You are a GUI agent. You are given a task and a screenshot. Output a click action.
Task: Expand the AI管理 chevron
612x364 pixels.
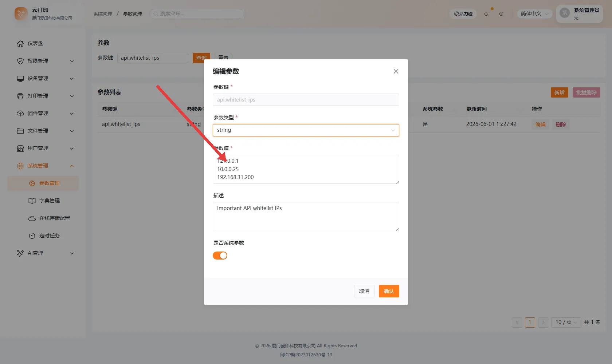[x=72, y=253]
